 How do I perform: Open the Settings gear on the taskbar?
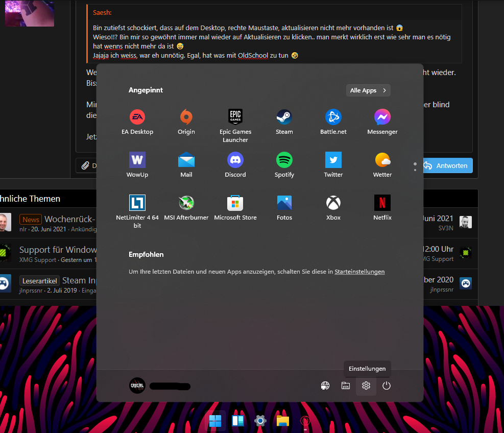[260, 420]
